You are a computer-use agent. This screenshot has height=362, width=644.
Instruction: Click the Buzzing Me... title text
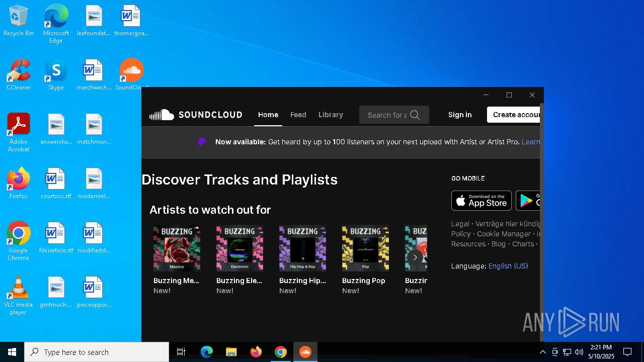177,281
